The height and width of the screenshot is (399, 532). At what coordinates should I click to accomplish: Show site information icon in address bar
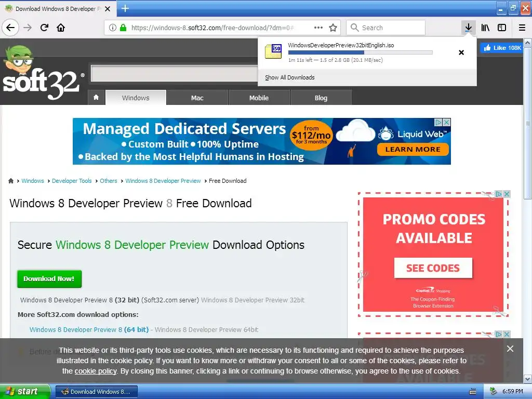[113, 28]
